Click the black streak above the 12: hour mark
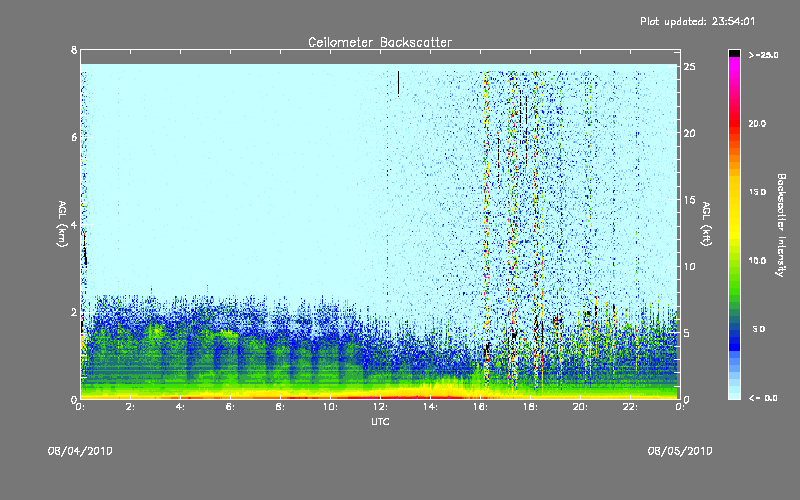The image size is (800, 500). [398, 84]
